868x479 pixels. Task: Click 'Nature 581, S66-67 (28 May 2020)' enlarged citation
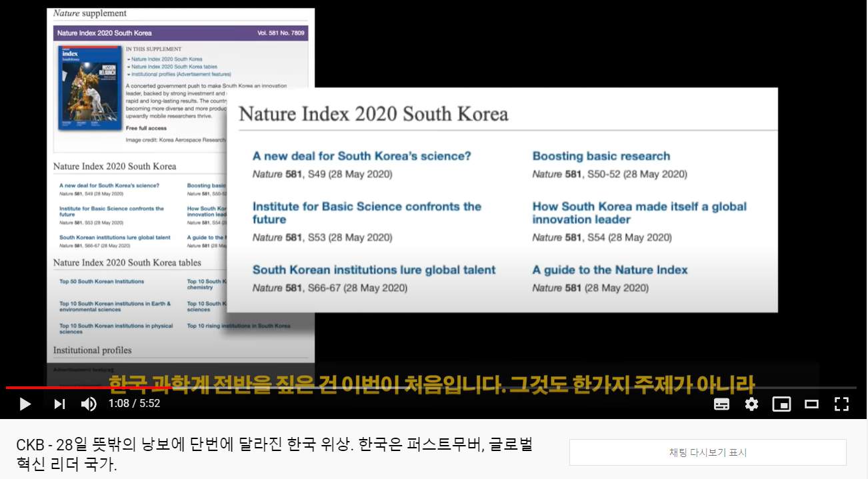pos(330,288)
